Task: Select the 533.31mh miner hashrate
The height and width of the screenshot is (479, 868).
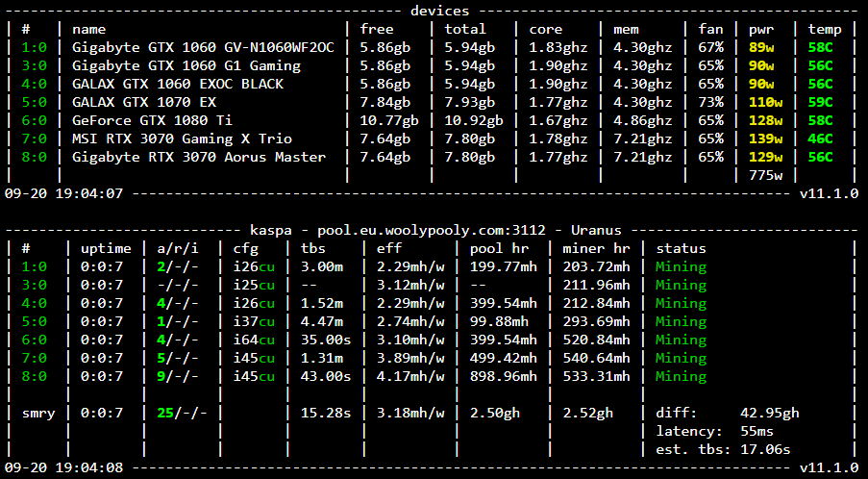Action: [596, 376]
